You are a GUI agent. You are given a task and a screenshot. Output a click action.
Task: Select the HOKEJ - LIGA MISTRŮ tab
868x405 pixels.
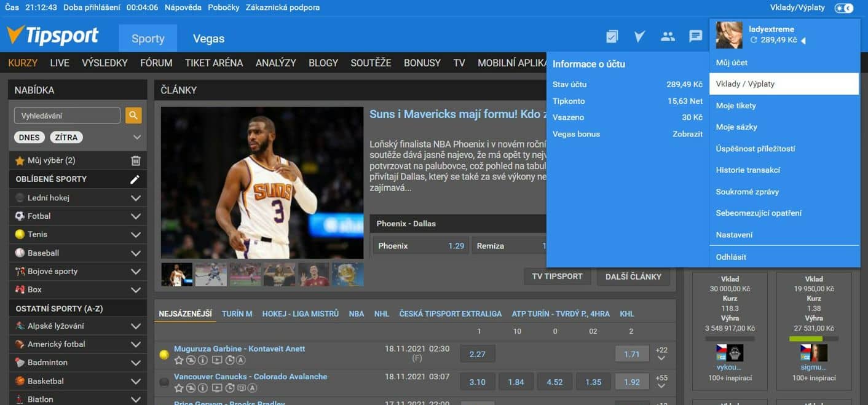301,313
